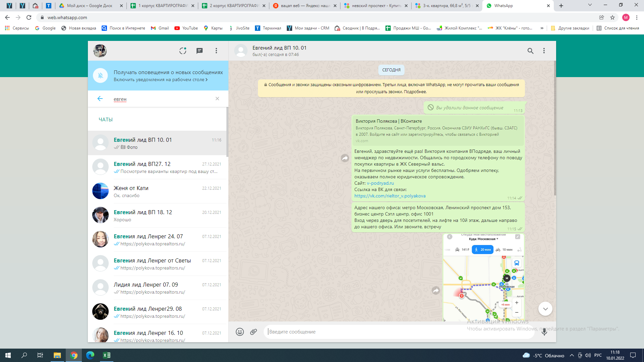Open vk.com/rieltor_v.polyakova link
The image size is (644, 362).
pyautogui.click(x=390, y=196)
